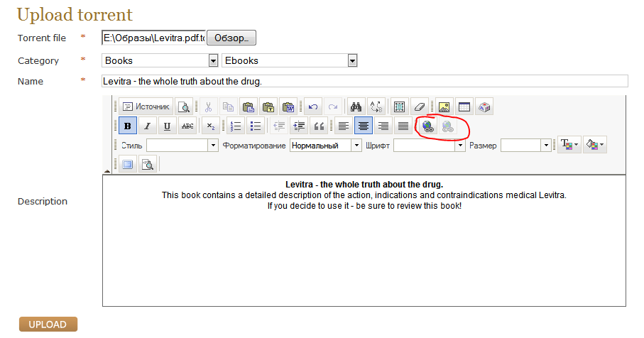Viewport: 644px width, 338px height.
Task: Copy selection using the Copy icon
Action: [229, 107]
